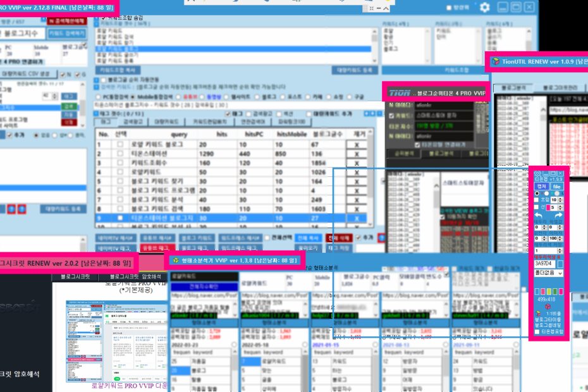Click the file button in 티온캡
The height and width of the screenshot is (392, 588).
pos(556,187)
